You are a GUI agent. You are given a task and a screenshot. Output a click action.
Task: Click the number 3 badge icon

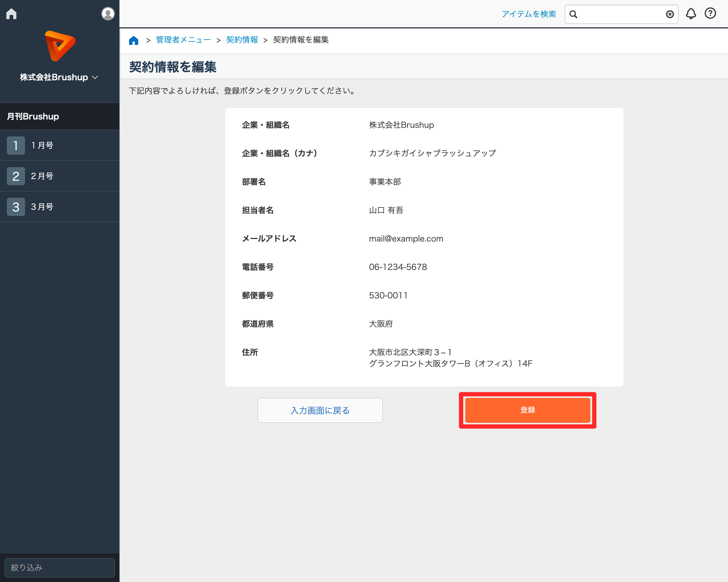(x=16, y=207)
